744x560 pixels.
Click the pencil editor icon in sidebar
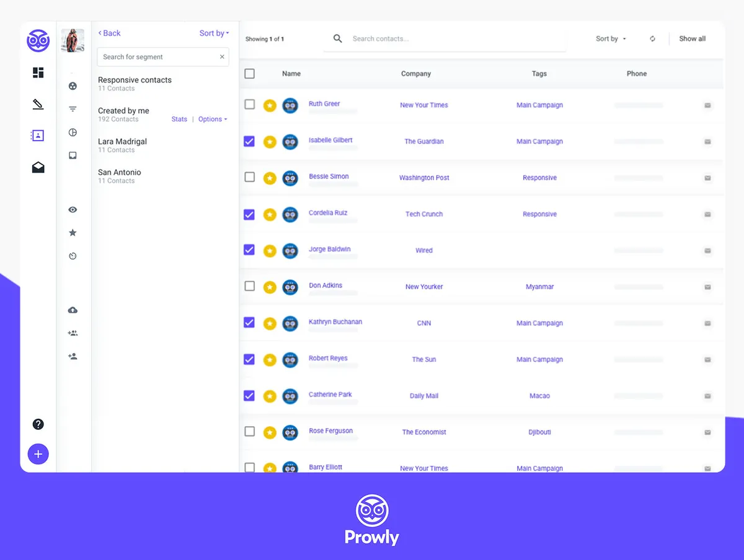(38, 104)
